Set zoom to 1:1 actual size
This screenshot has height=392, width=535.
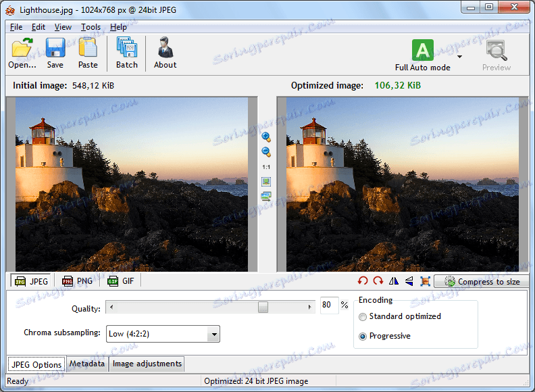(266, 167)
